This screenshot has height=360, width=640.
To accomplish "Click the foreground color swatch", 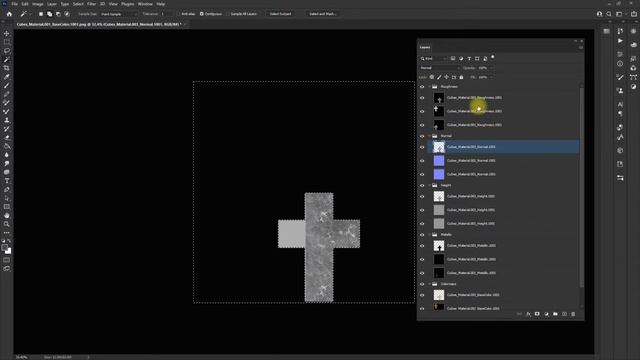I will [x=5, y=248].
